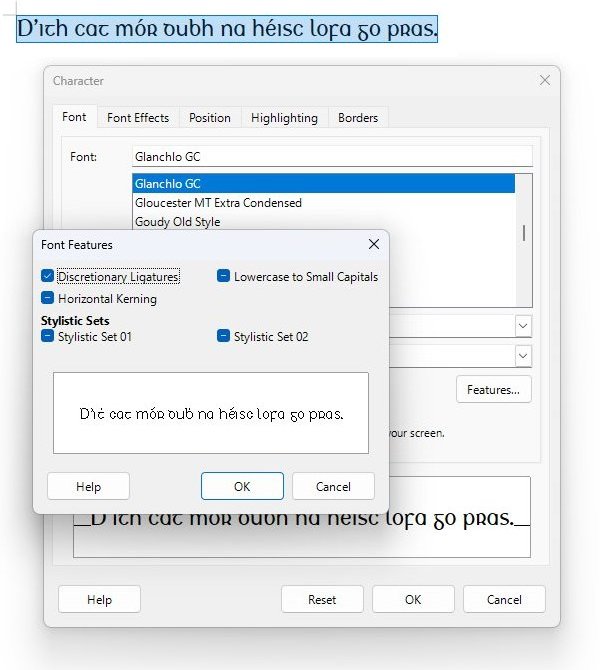Enable Stylistic Set 02
600x670 pixels.
click(x=224, y=336)
